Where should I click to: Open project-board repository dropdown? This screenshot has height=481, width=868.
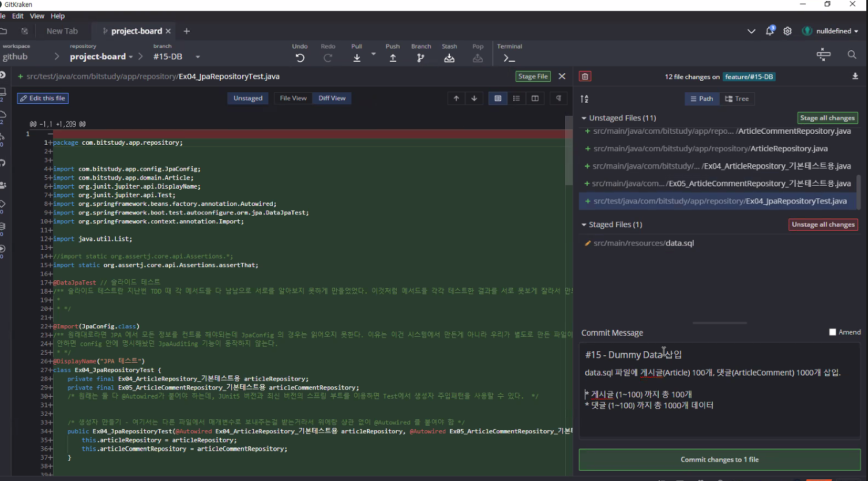(x=102, y=57)
